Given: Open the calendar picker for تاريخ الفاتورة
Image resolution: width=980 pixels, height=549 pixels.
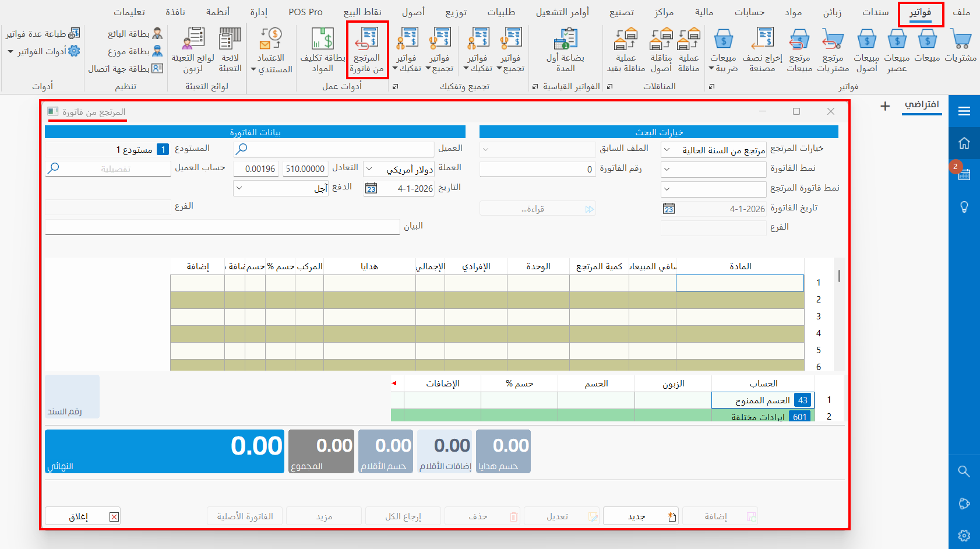Looking at the screenshot, I should [668, 208].
